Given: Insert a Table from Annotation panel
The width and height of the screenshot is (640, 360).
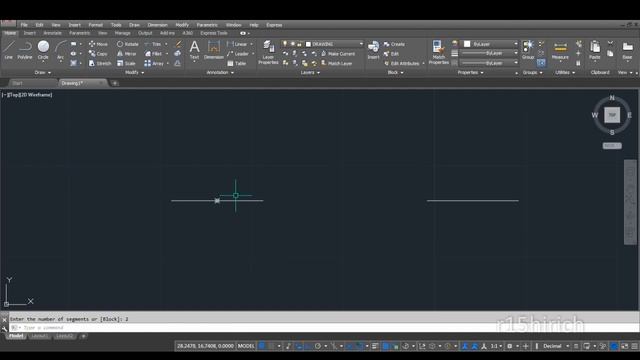Looking at the screenshot, I should 237,64.
